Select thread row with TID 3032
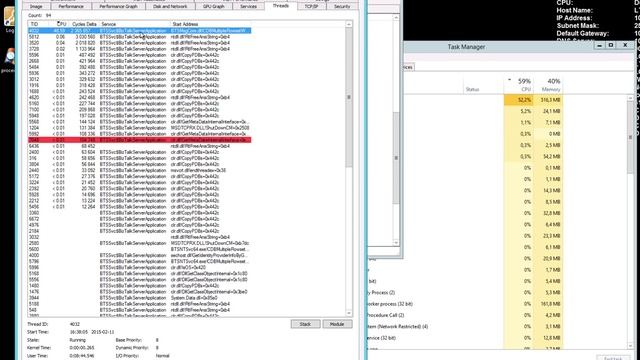640x360 pixels. pyautogui.click(x=139, y=237)
